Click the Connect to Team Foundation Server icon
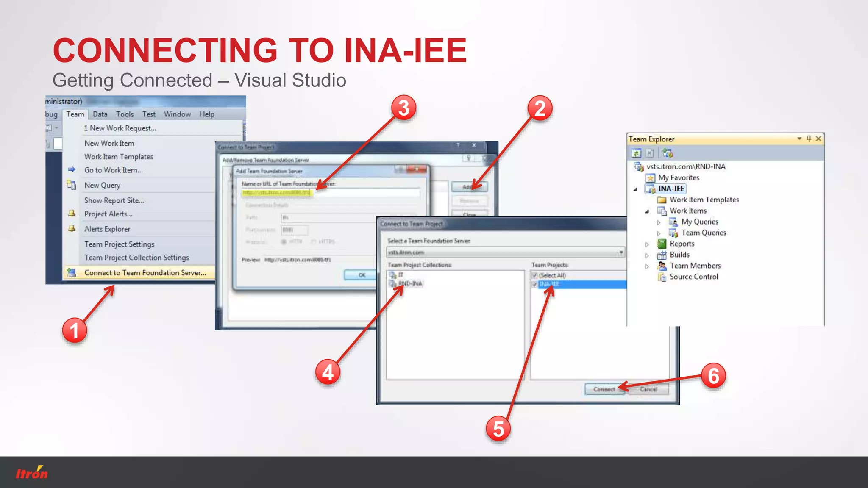Viewport: 868px width, 488px height. click(x=71, y=273)
